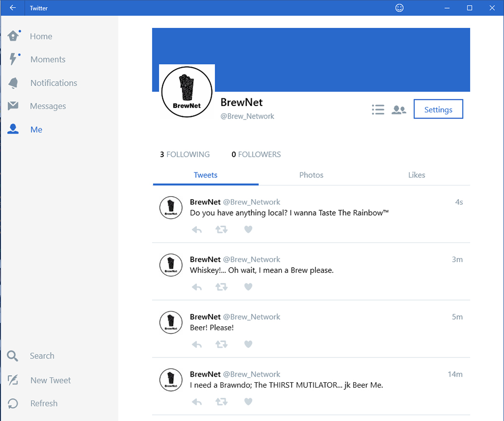This screenshot has height=421, width=504.
Task: Open the tweet 'Whiskey!... Oh wait'
Action: coord(262,270)
